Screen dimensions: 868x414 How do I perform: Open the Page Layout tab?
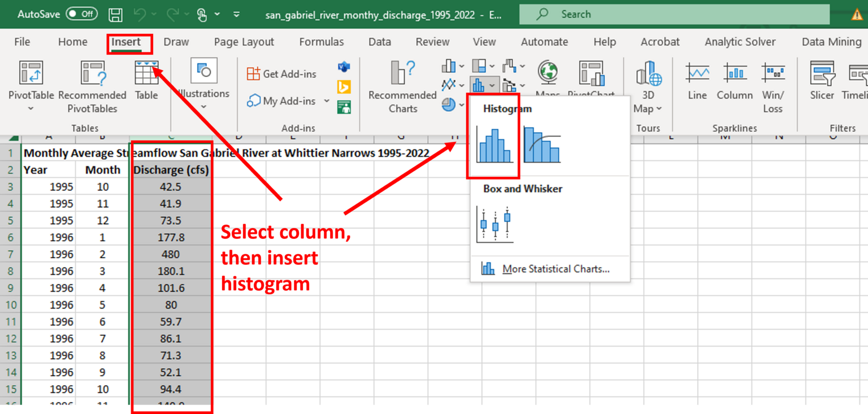244,42
